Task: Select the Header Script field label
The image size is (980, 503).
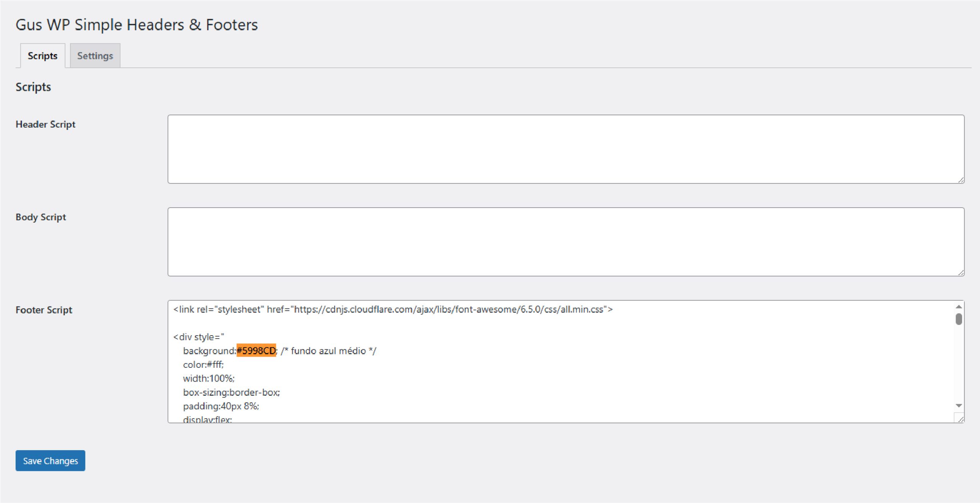Action: coord(45,124)
